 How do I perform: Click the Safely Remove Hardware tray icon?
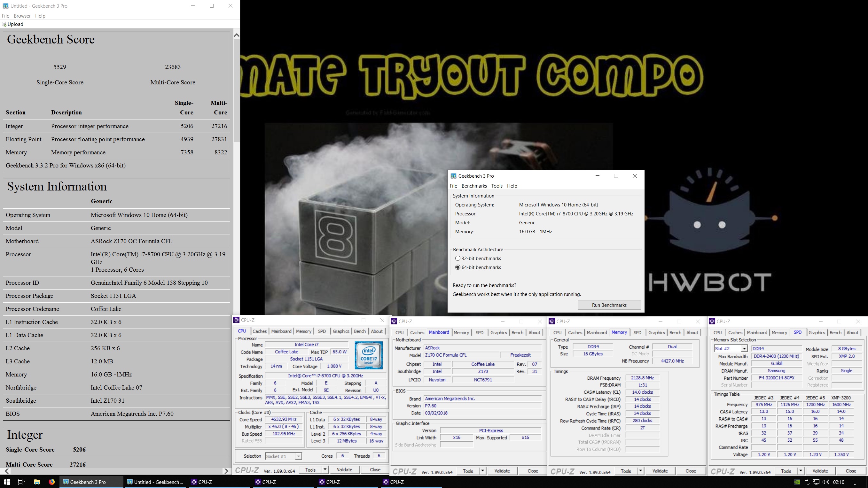(807, 482)
